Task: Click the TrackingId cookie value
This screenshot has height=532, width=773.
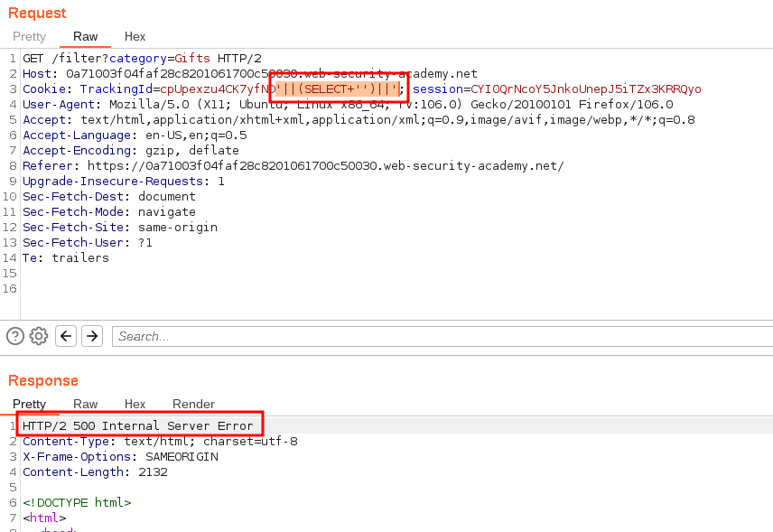Action: (x=279, y=89)
